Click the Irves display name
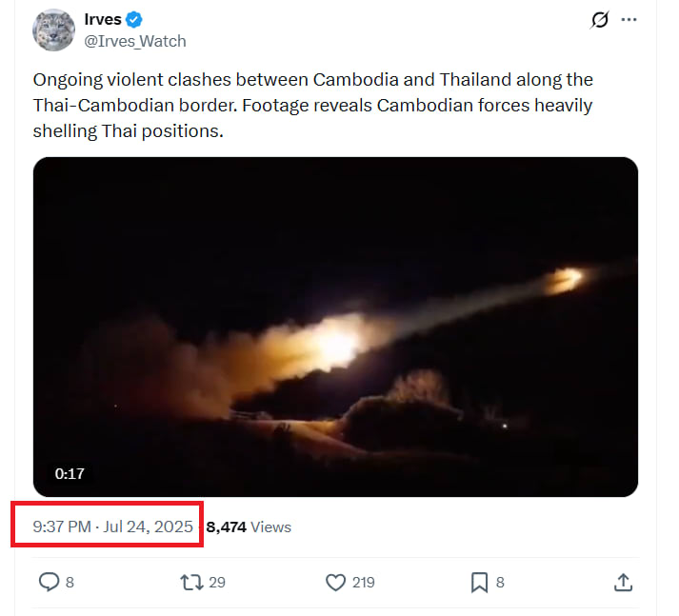 click(x=103, y=20)
